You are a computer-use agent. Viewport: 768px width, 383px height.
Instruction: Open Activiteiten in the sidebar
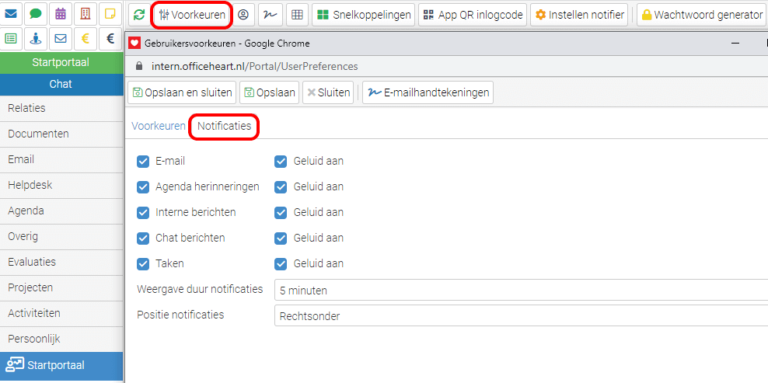pyautogui.click(x=61, y=313)
